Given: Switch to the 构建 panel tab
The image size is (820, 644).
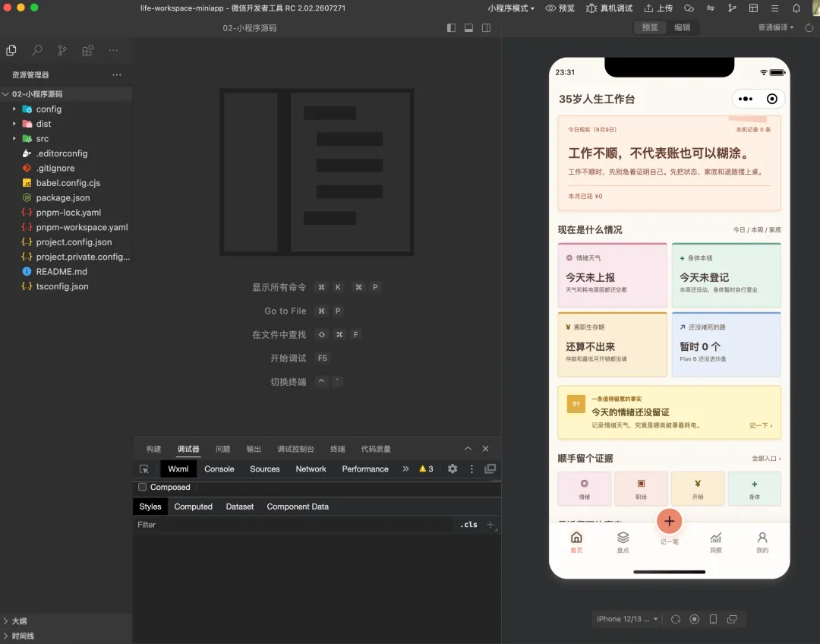Looking at the screenshot, I should tap(153, 449).
